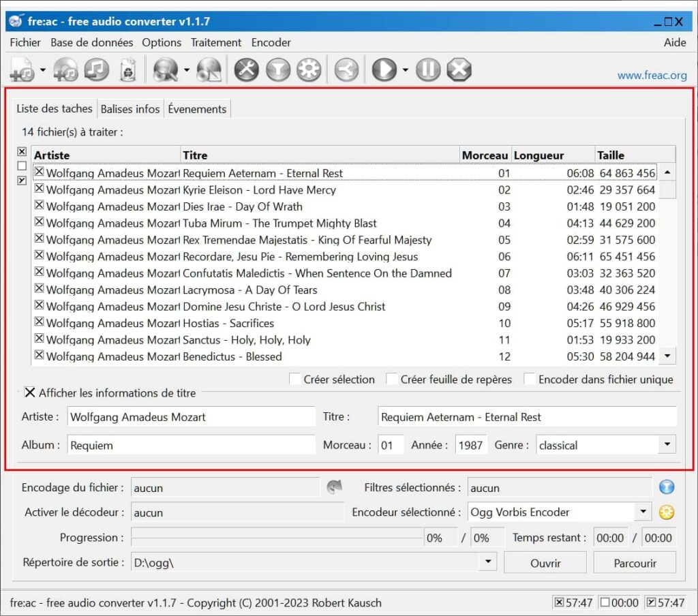Sort by the Longueur column header

tap(553, 155)
